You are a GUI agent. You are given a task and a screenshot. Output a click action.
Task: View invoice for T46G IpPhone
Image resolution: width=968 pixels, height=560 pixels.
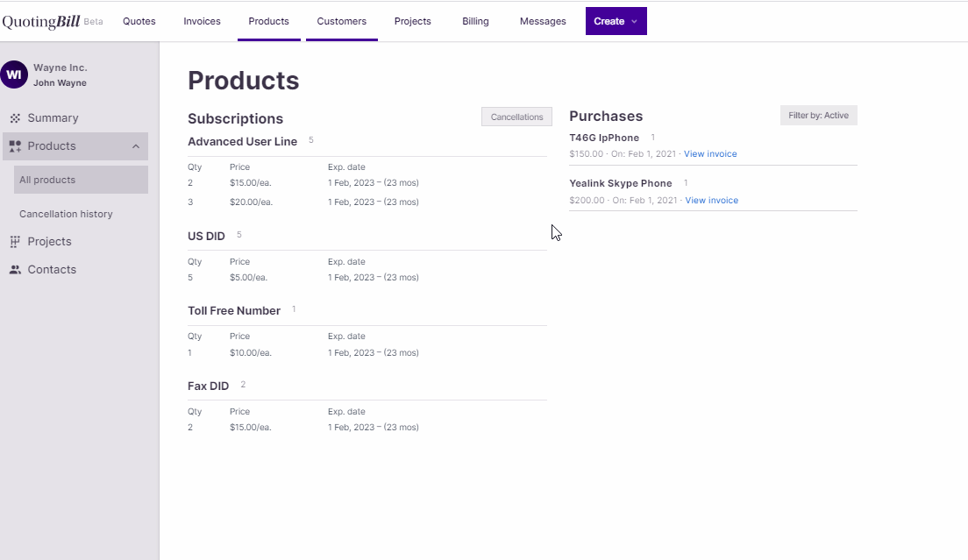point(710,154)
